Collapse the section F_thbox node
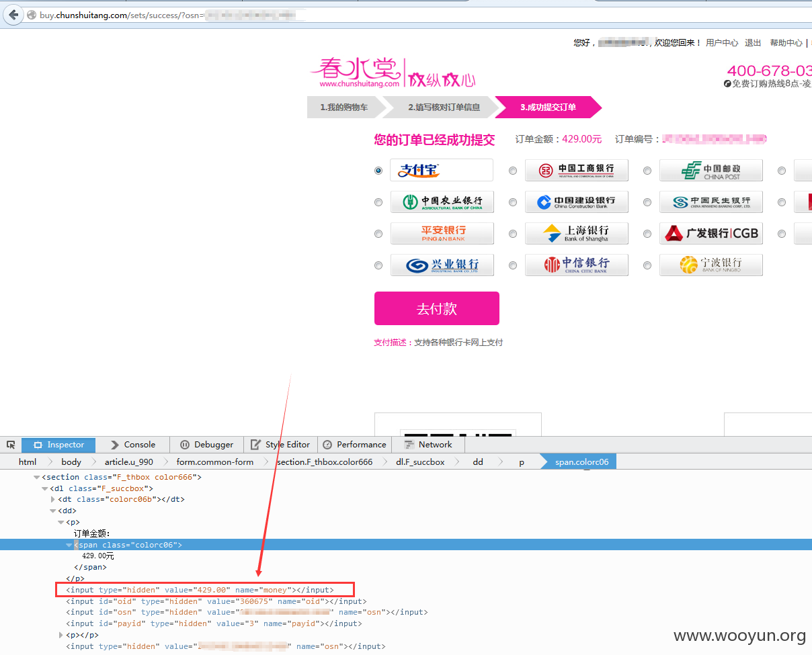 [x=37, y=478]
